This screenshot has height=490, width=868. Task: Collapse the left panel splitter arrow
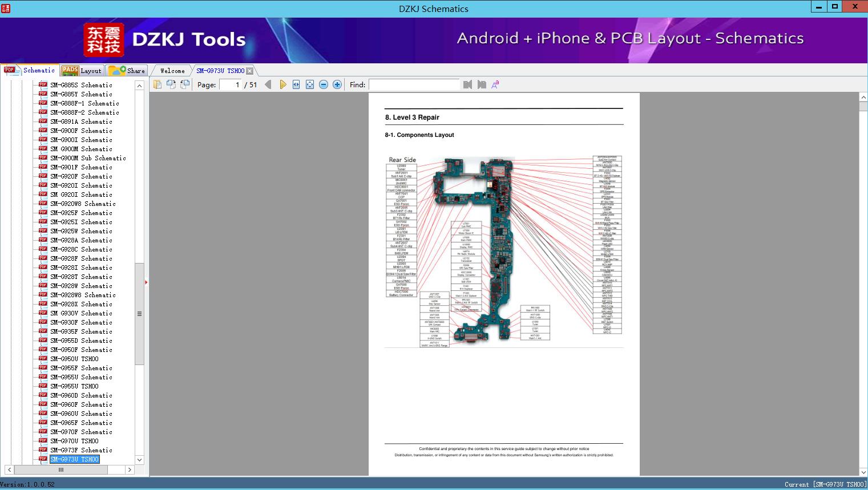point(146,282)
